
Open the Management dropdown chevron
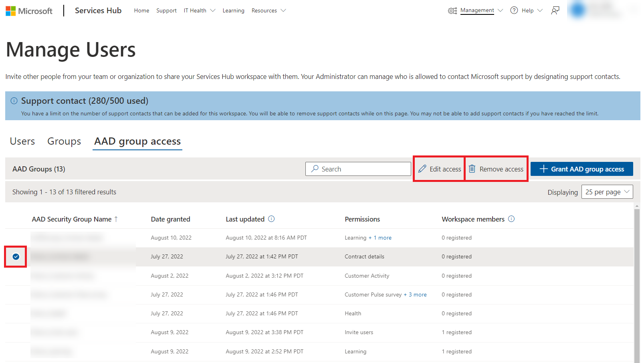(x=500, y=10)
